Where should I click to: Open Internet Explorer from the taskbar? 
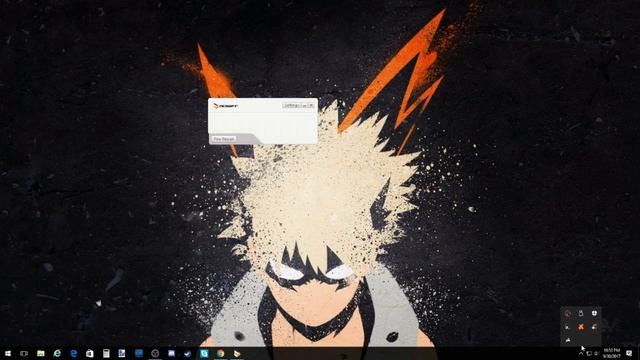(57, 353)
